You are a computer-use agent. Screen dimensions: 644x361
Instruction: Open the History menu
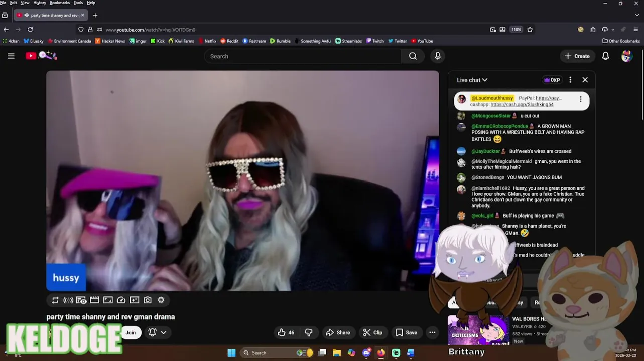40,3
